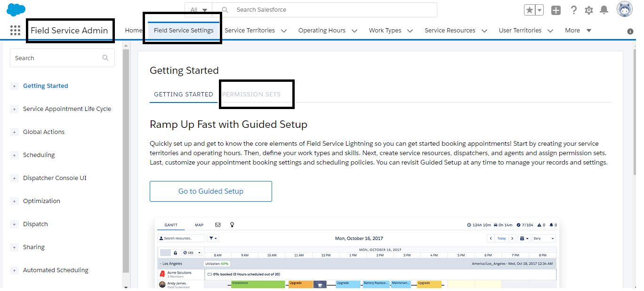Click the Search Salesforce field

click(325, 10)
